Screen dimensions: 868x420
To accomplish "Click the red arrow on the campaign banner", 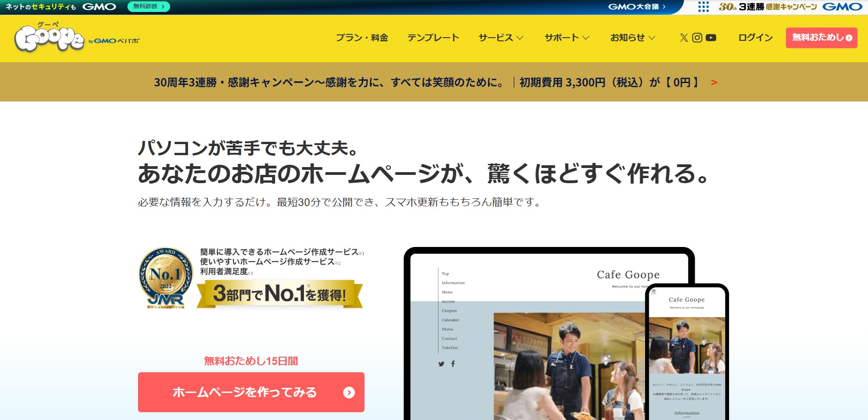I will [x=714, y=83].
